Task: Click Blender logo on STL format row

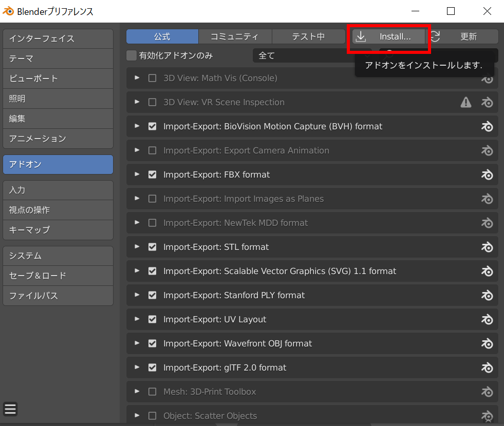Action: (x=487, y=247)
